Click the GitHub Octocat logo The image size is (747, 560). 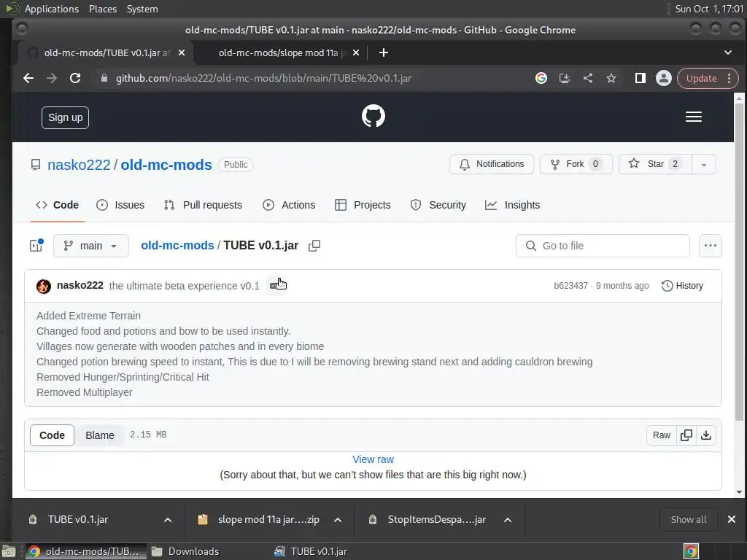pos(373,116)
